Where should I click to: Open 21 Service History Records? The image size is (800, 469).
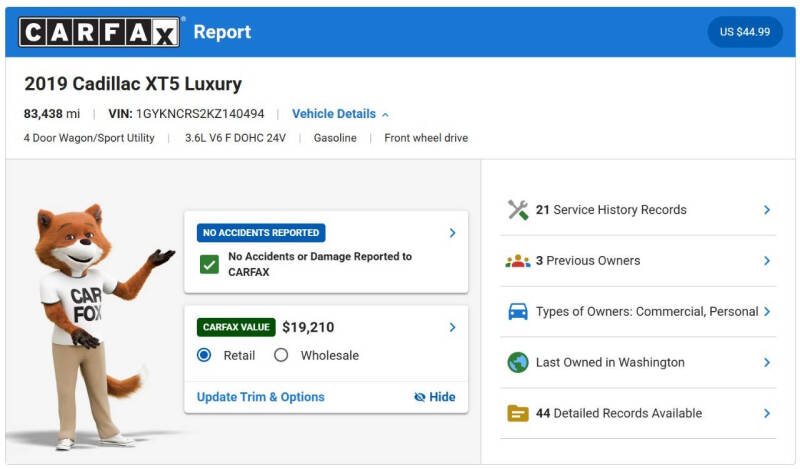click(x=638, y=210)
